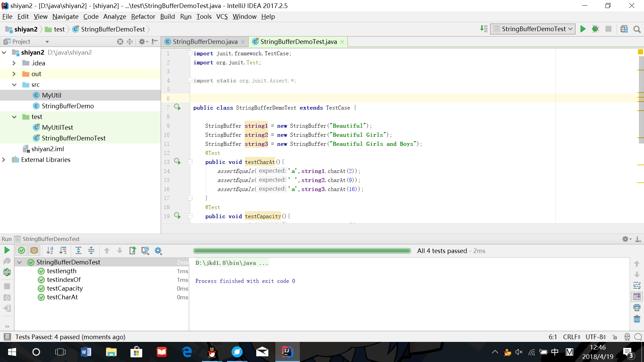Open file encoding UTF-8 selector
The height and width of the screenshot is (362, 644).
(x=596, y=337)
